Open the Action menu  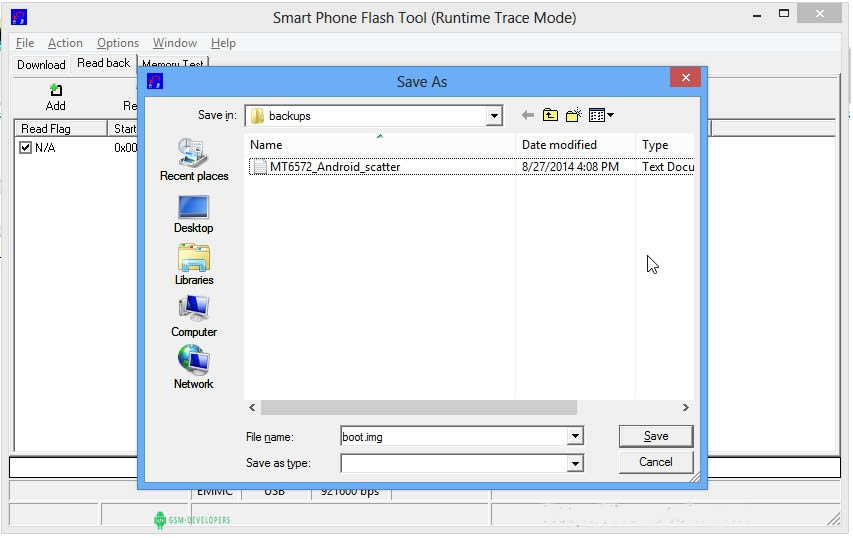click(65, 43)
